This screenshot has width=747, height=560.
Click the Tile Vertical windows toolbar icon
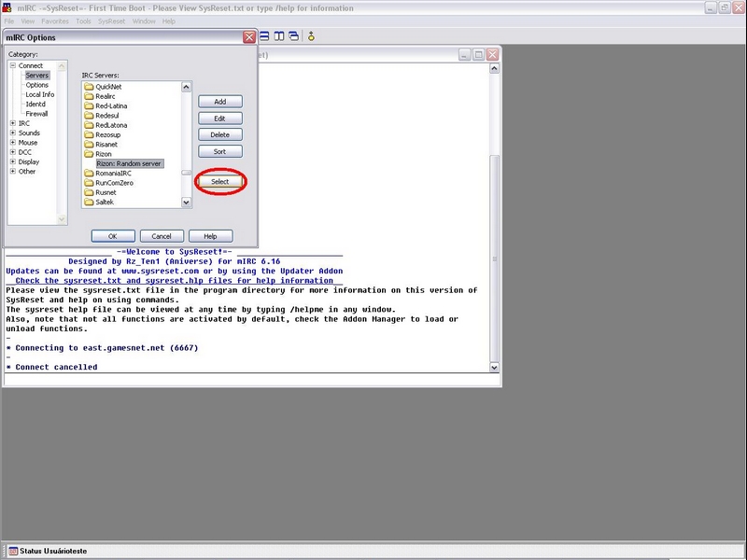(279, 36)
